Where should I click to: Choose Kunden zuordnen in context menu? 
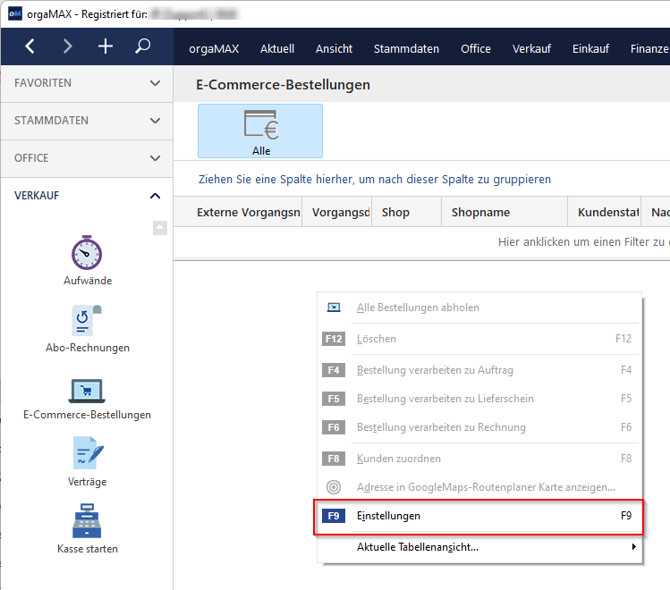click(x=479, y=458)
